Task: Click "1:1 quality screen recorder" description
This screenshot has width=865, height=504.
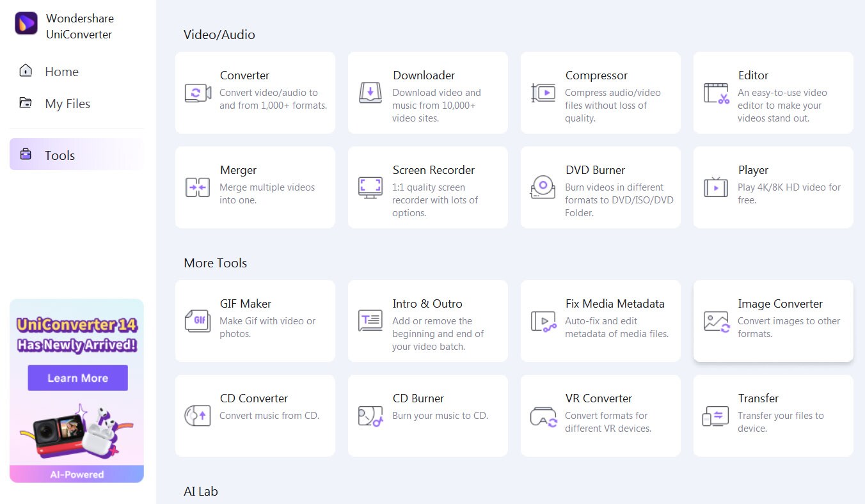Action: click(435, 200)
